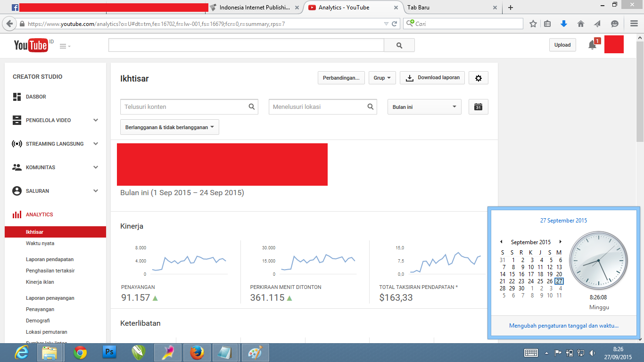Select Waktu nyata in Analytics menu
Screen dimensions: 644x362
point(40,243)
